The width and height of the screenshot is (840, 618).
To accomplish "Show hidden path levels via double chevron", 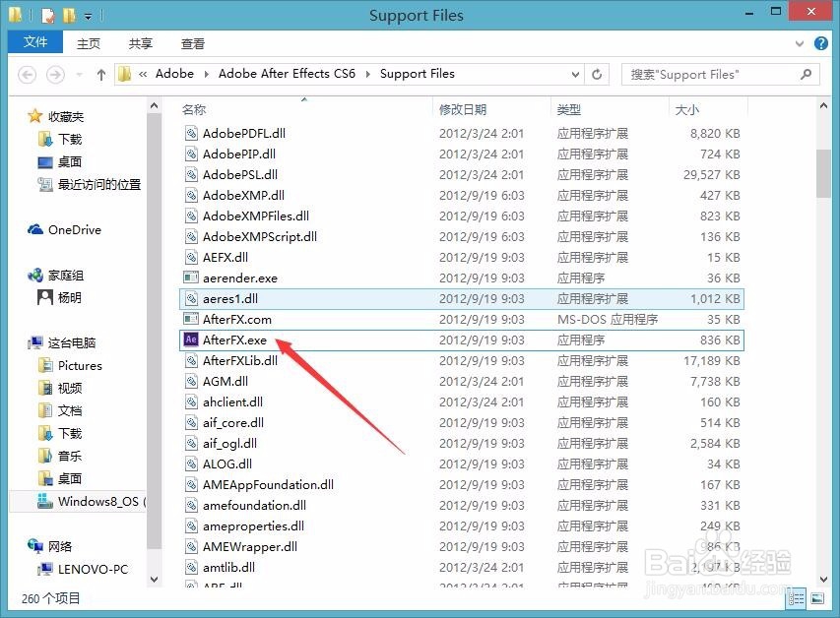I will [143, 75].
